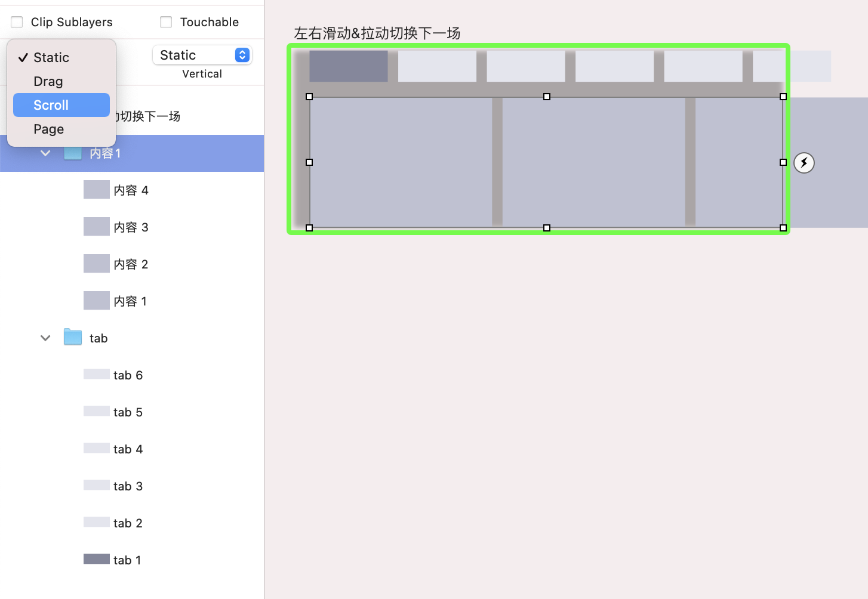This screenshot has height=599, width=868.
Task: Click the top-center selection resize handle
Action: [546, 97]
